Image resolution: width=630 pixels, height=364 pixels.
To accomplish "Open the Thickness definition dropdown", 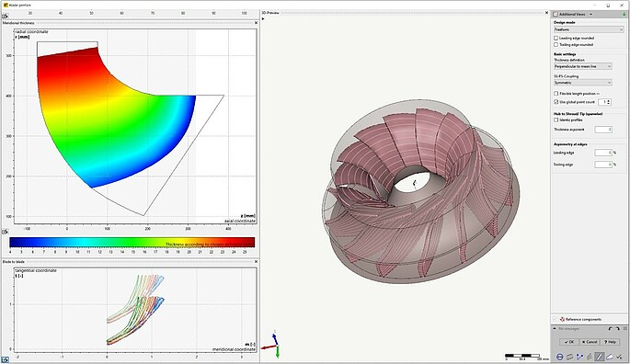I will coord(582,66).
